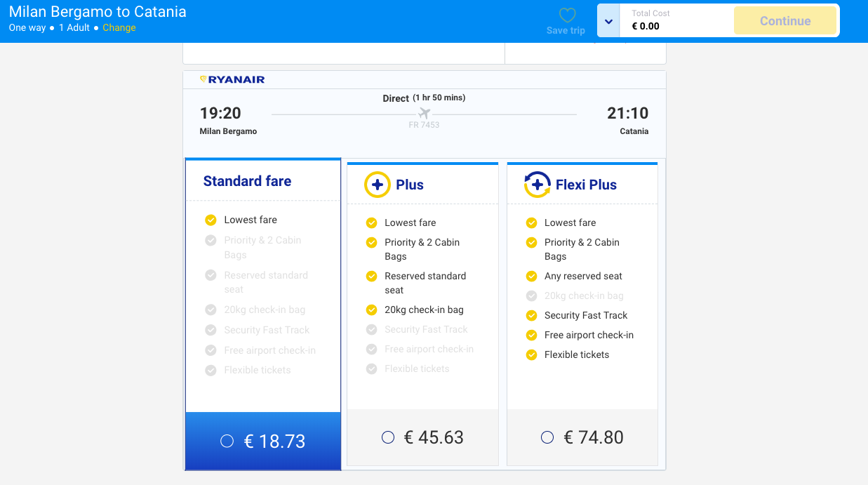Click the Standard fare Lowest fare checkmark

tap(211, 220)
